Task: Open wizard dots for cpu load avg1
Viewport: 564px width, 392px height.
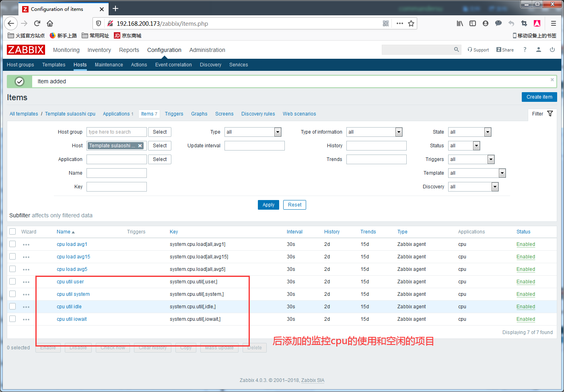Action: pos(26,245)
